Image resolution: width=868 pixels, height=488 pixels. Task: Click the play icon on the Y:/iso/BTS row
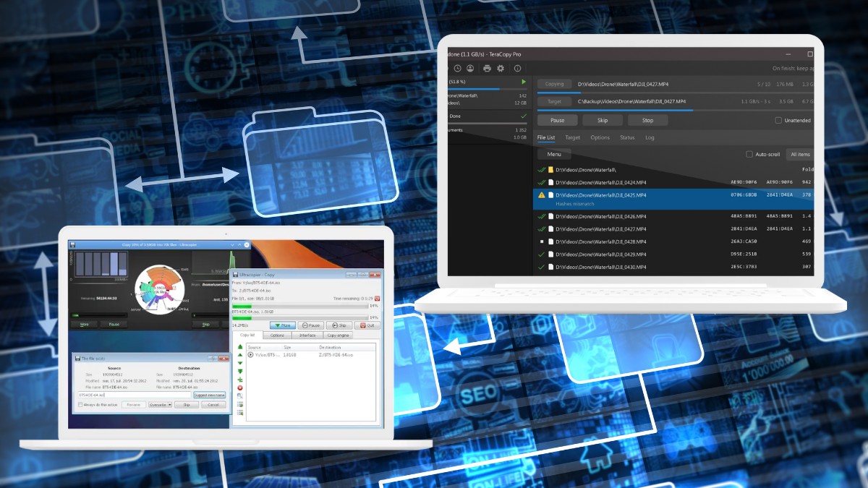click(250, 355)
